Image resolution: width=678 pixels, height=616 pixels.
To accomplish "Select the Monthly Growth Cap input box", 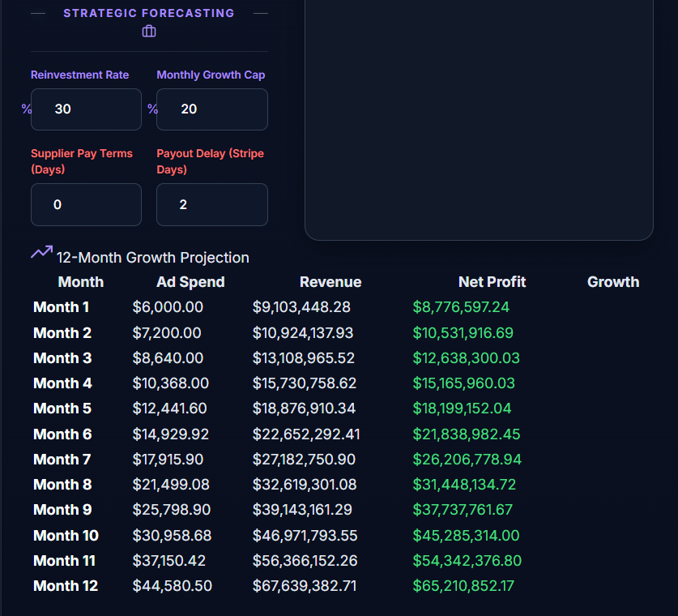I will 212,109.
